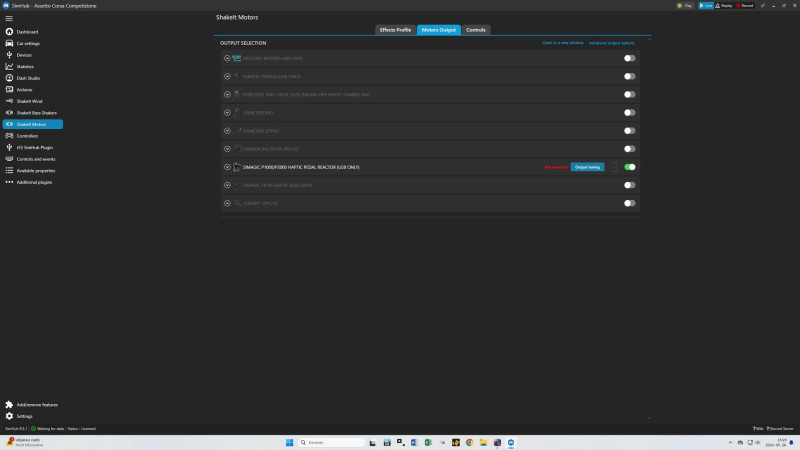This screenshot has width=800, height=450.
Task: Expand HSimracing Rtun Pro V2 row
Action: coord(227,149)
